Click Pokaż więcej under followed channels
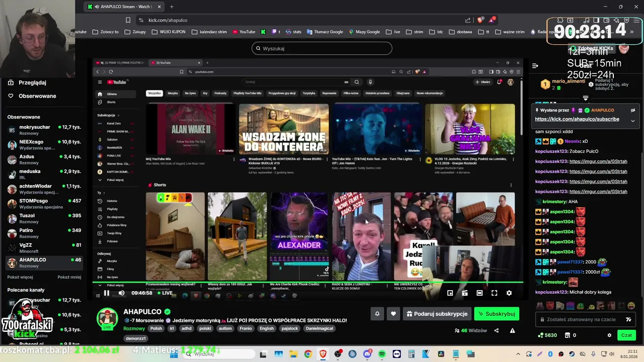This screenshot has height=362, width=644. (20, 277)
